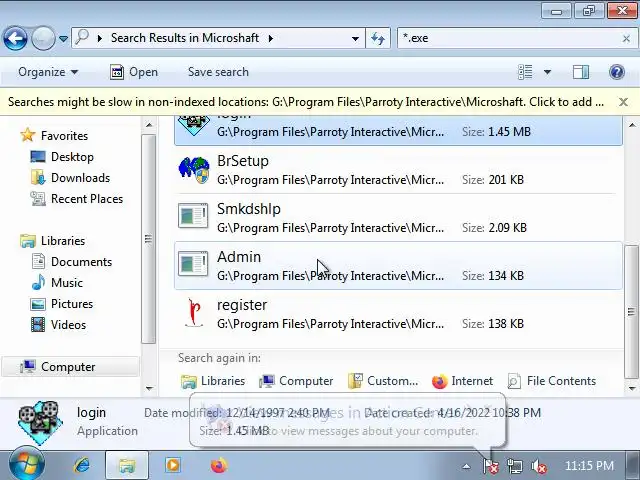The height and width of the screenshot is (480, 640).
Task: Open Downloads in Favorites
Action: click(x=80, y=178)
